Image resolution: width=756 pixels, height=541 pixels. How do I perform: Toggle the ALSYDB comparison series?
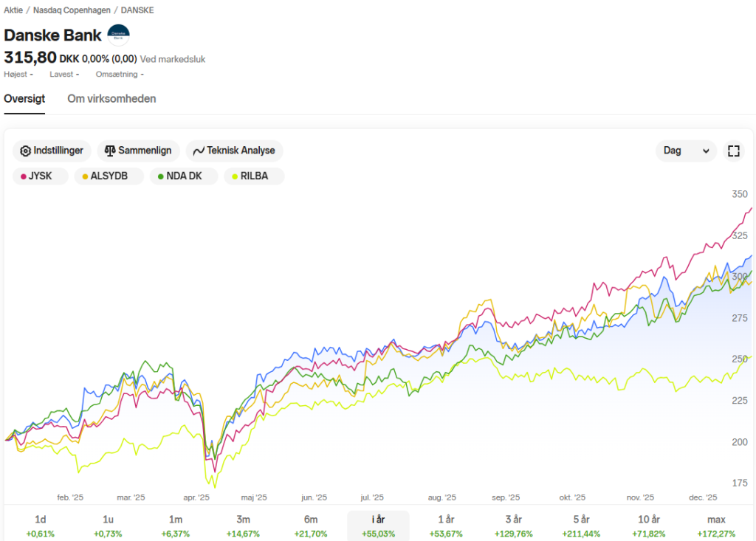point(109,176)
